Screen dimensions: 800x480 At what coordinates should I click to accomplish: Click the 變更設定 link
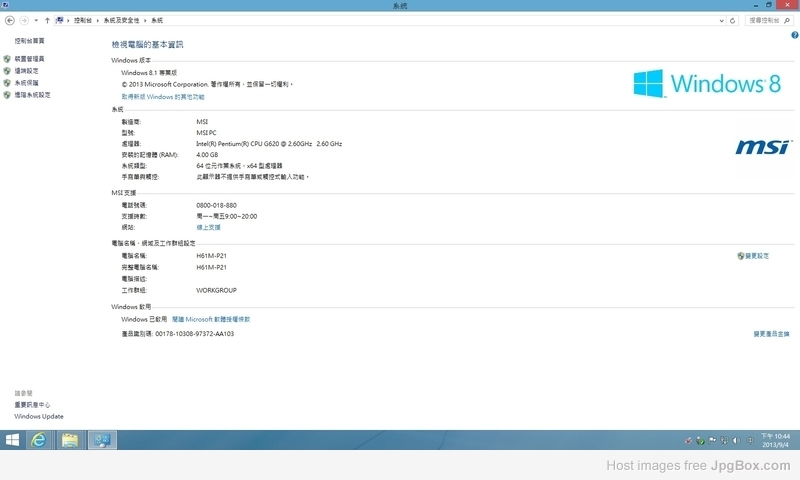click(756, 256)
